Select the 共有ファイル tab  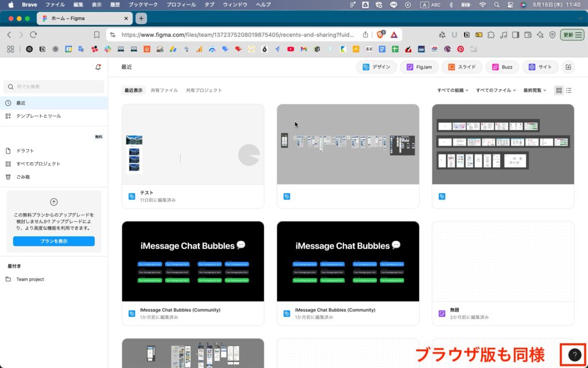click(164, 90)
